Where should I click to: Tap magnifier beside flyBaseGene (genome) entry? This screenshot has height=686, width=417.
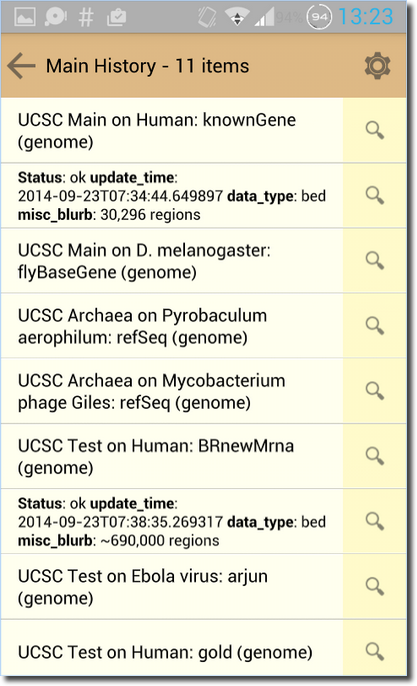click(375, 260)
